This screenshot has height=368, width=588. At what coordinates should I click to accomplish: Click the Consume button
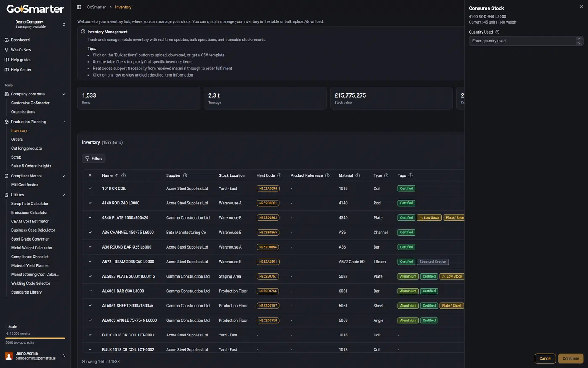tap(571, 359)
